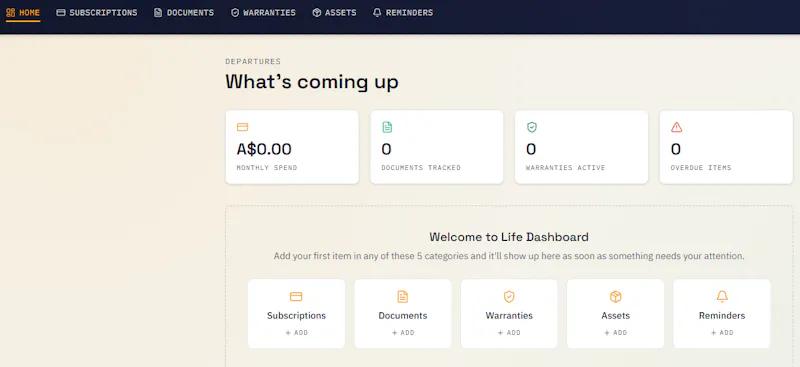Open the Reminders nav tab

pyautogui.click(x=403, y=13)
